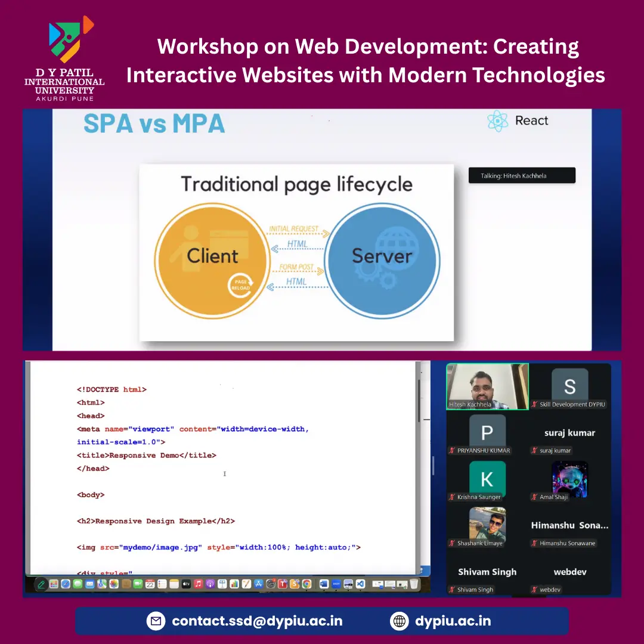Screen dimensions: 644x644
Task: Click the Trash icon in the dock
Action: click(414, 584)
